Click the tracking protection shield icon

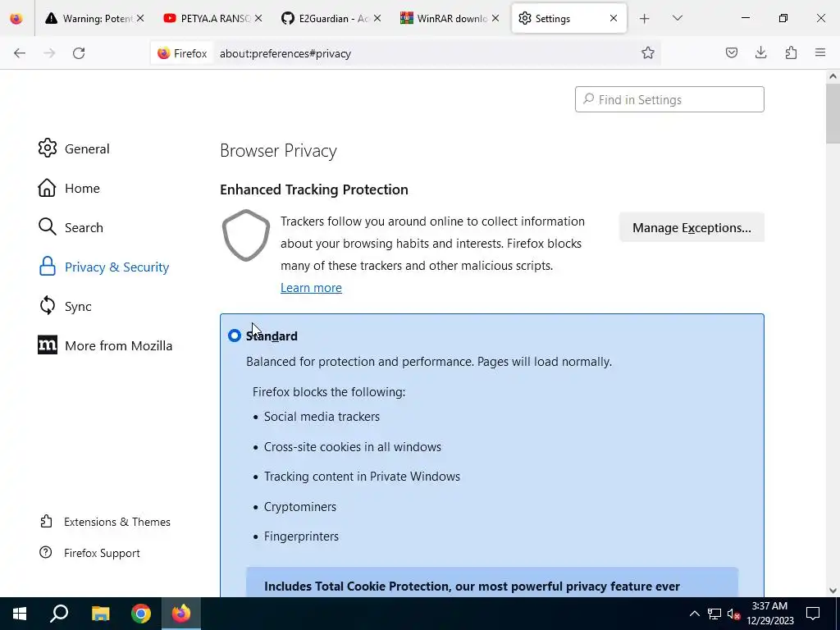(x=246, y=235)
